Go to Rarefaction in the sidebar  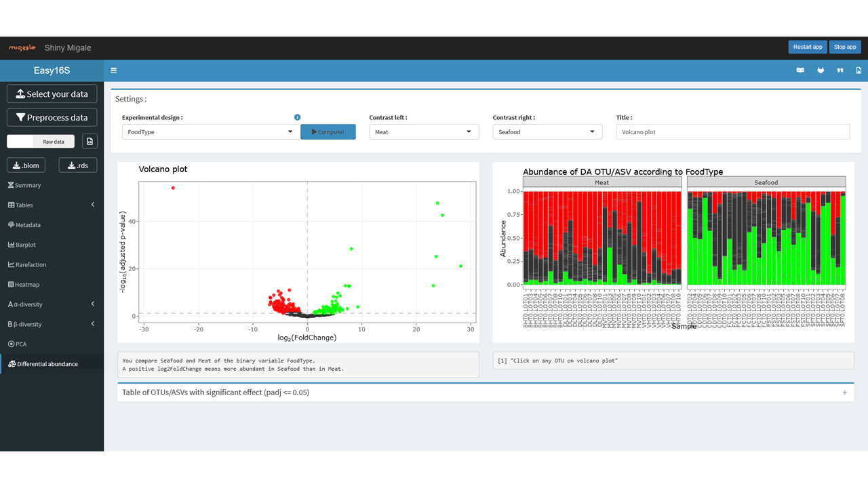tap(31, 265)
